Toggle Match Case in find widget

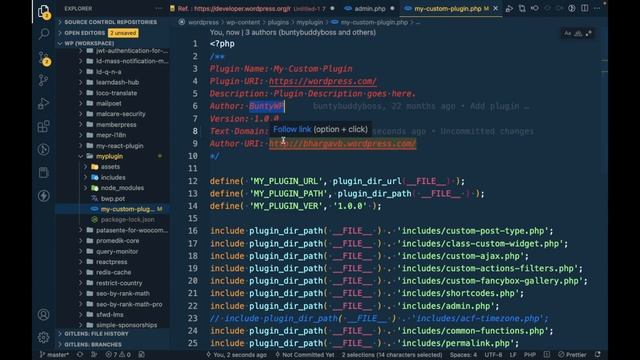568,33
